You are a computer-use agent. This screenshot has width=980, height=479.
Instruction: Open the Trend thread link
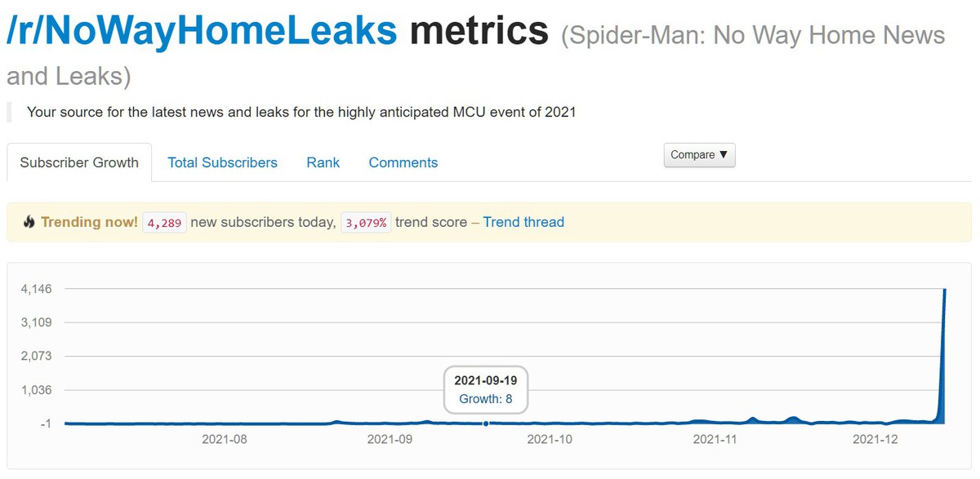coord(523,222)
